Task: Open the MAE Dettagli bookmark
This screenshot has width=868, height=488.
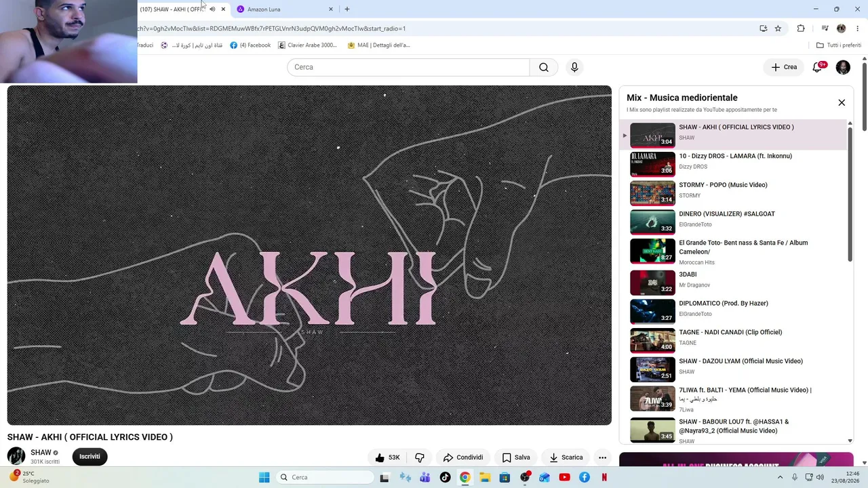Action: [378, 45]
